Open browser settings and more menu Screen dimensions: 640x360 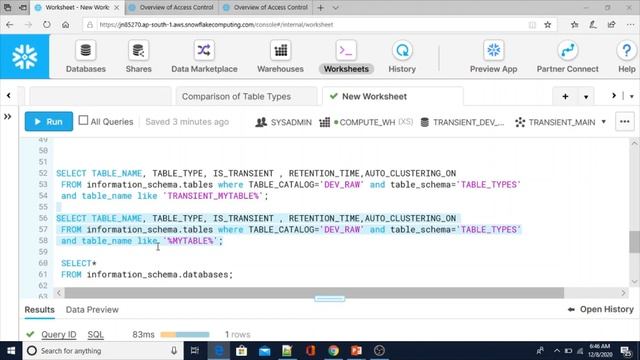click(630, 24)
